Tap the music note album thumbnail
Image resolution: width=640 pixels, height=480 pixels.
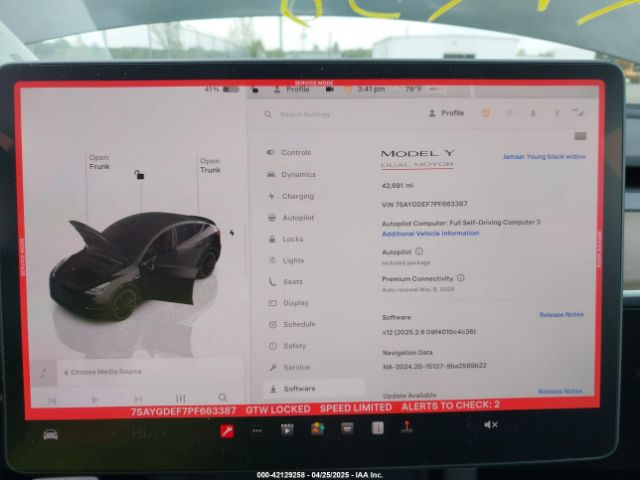coord(44,373)
